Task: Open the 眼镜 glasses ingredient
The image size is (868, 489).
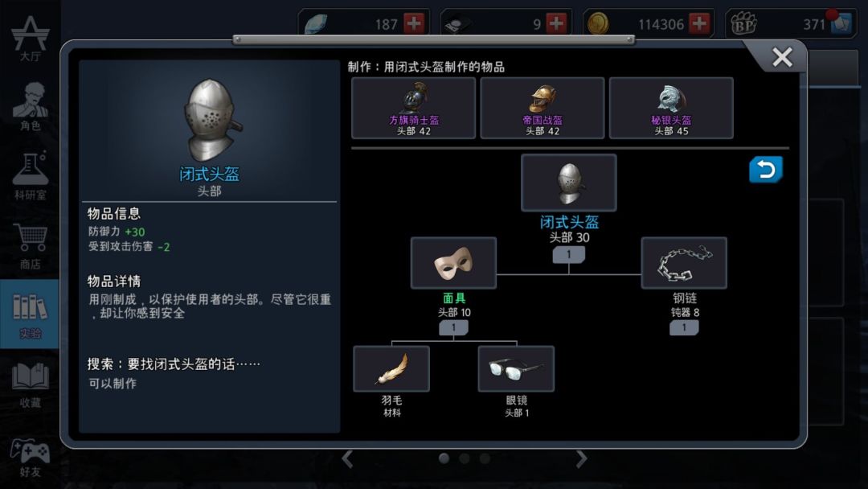Action: [516, 369]
